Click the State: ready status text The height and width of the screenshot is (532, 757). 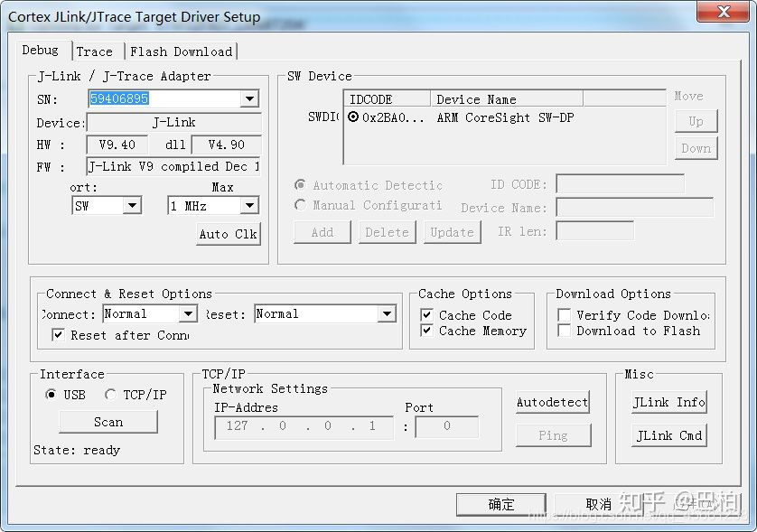pyautogui.click(x=77, y=451)
